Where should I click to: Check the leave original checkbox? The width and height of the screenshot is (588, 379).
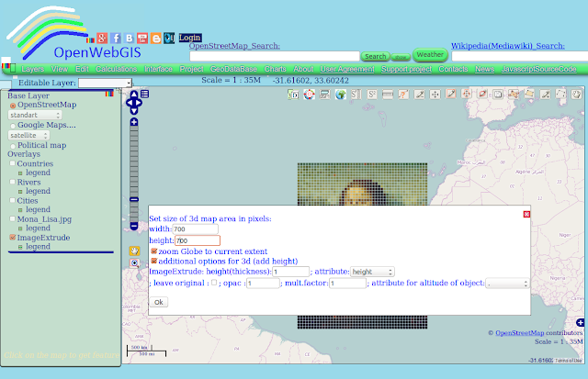[214, 283]
